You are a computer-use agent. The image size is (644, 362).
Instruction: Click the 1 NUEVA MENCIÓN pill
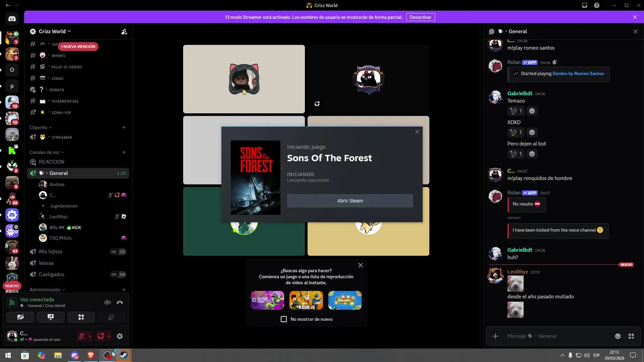point(78,46)
